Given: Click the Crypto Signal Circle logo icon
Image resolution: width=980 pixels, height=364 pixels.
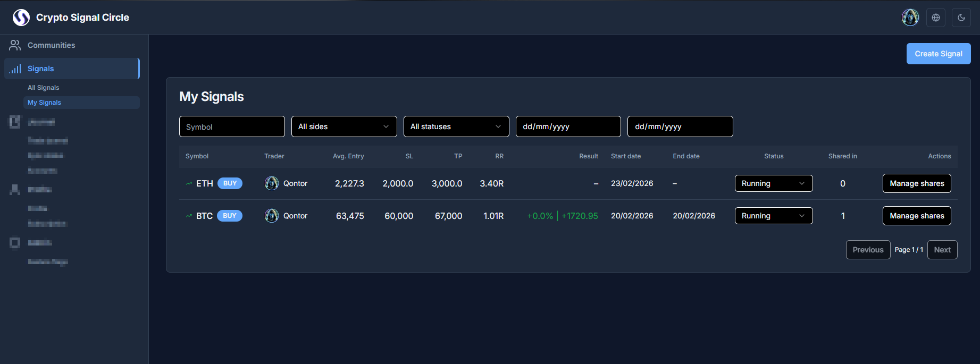Looking at the screenshot, I should point(21,18).
